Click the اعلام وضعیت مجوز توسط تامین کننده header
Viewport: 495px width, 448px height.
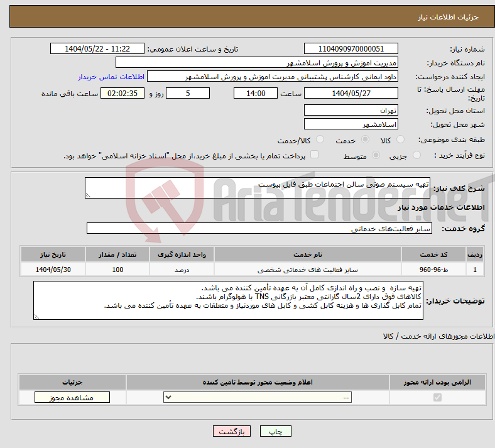pos(258,382)
